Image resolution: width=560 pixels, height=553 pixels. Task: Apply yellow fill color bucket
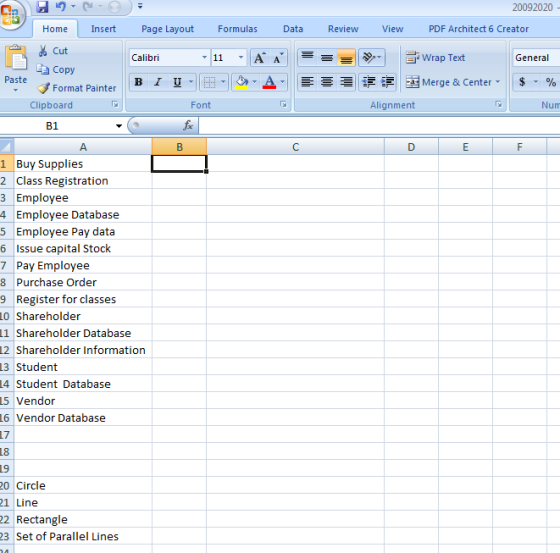pos(242,82)
